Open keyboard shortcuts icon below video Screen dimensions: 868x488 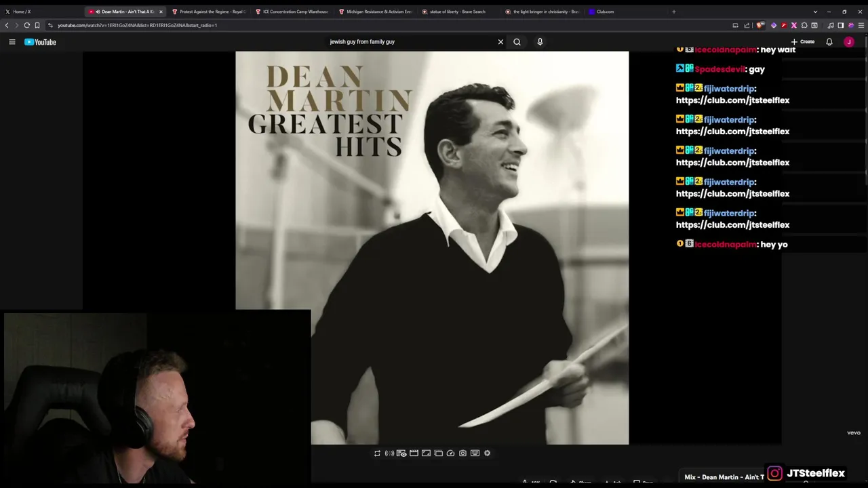(x=475, y=453)
